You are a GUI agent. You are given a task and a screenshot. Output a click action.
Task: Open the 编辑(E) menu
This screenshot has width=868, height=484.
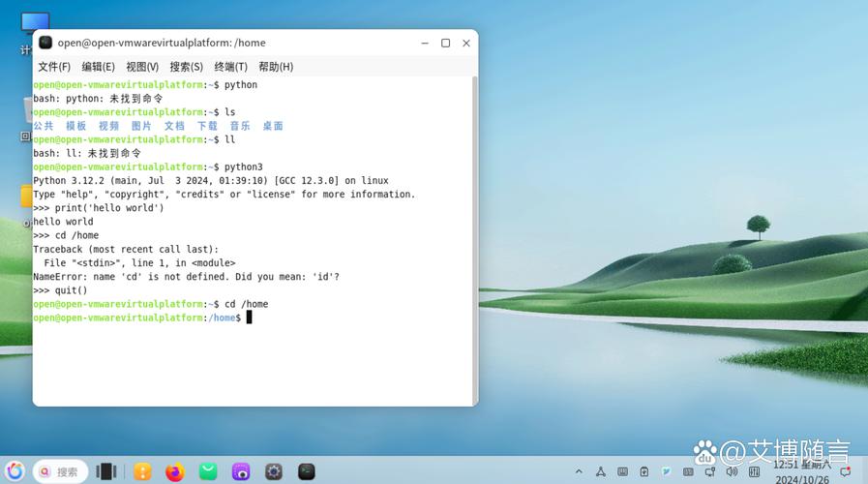click(x=98, y=67)
